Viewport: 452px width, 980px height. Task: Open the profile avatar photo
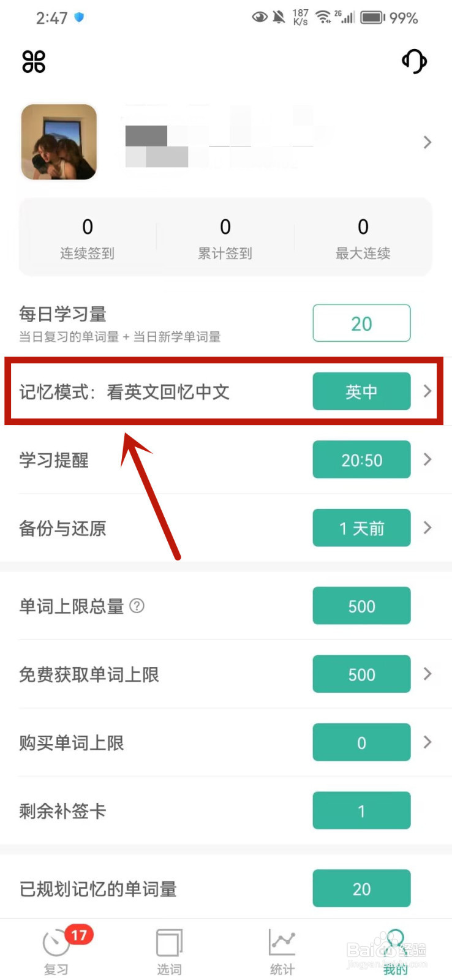pos(59,142)
